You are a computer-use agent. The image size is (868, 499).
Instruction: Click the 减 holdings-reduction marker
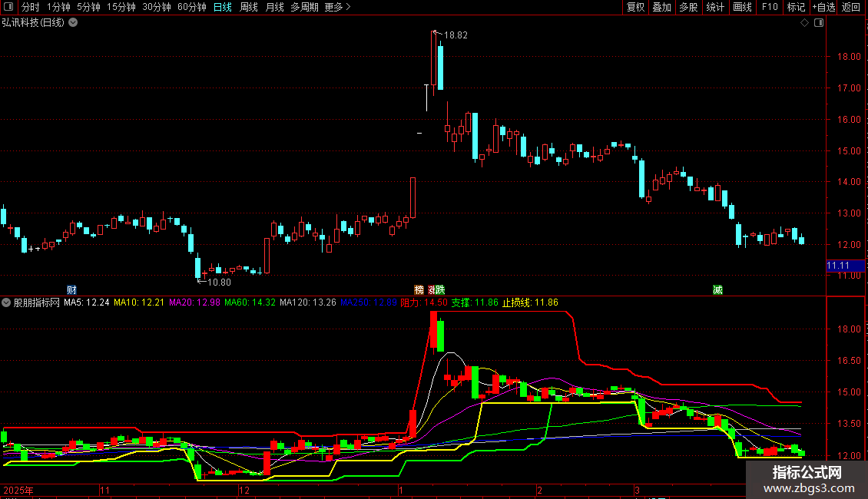pos(717,290)
